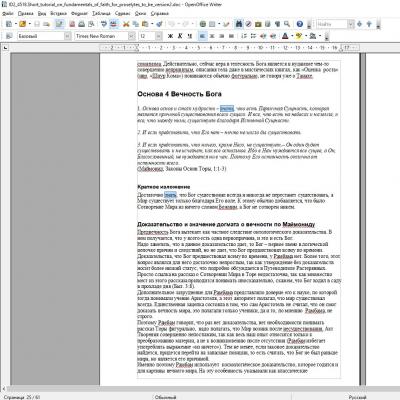The width and height of the screenshot is (400, 400).
Task: Click inside the Найти search field
Action: (x=332, y=24)
